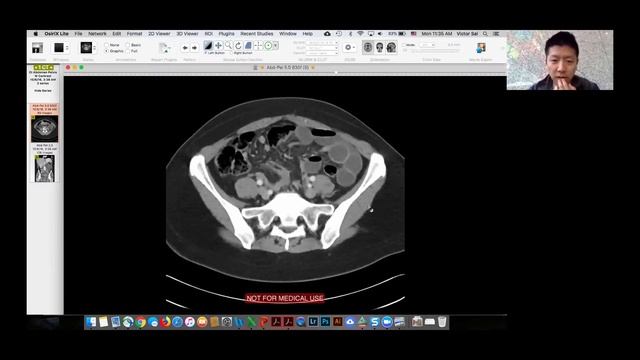Open Lightroom from the Dock

tap(313, 322)
